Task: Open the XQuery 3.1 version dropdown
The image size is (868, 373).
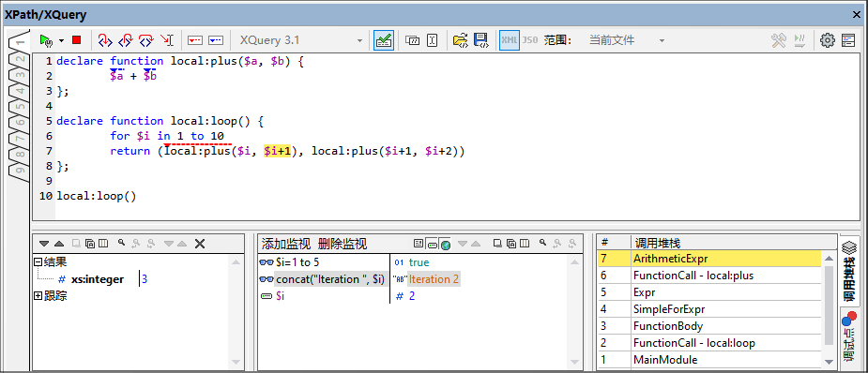Action: click(300, 40)
